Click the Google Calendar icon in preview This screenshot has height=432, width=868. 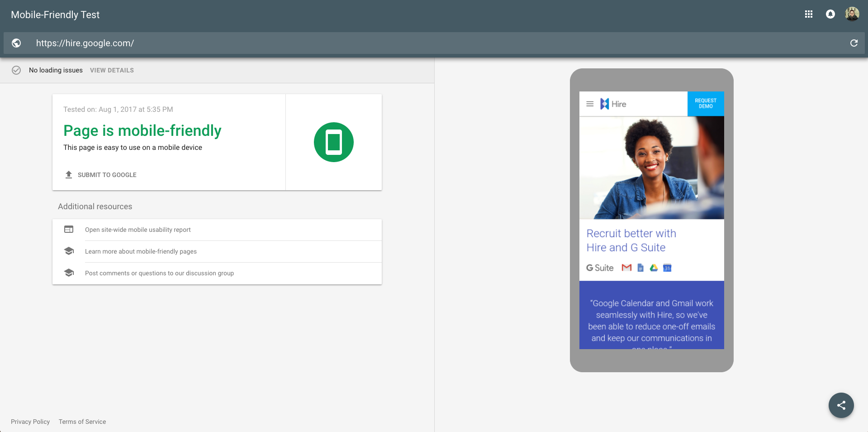[667, 268]
